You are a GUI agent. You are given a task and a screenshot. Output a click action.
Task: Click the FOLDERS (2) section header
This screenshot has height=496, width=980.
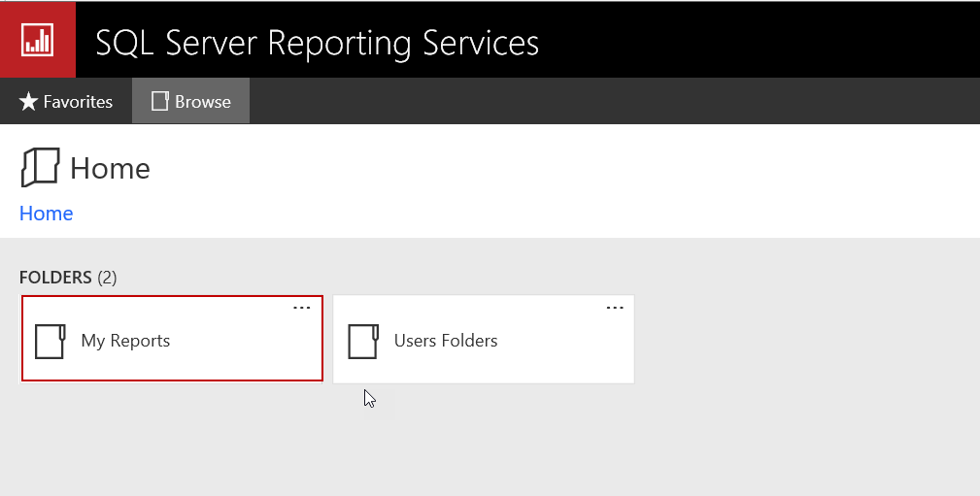pyautogui.click(x=68, y=278)
